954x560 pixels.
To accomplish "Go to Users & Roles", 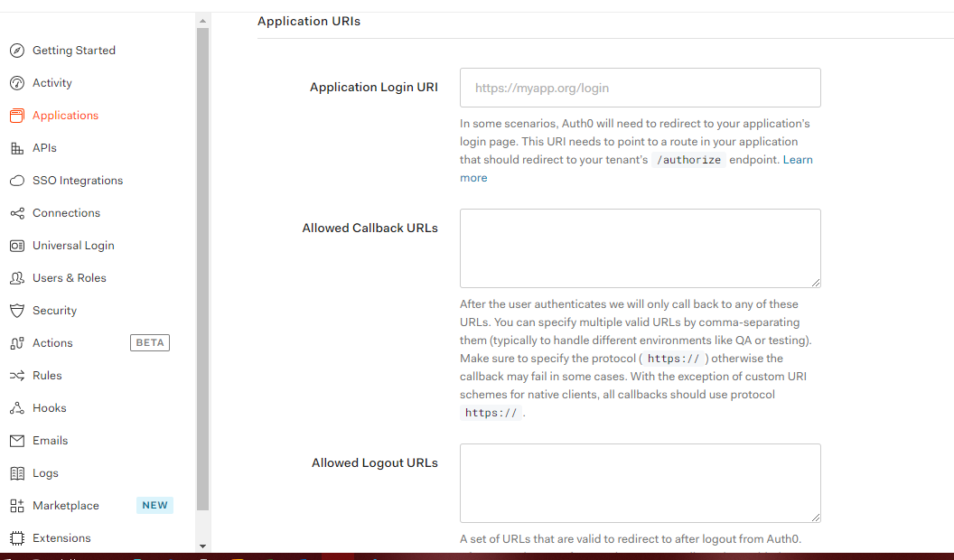I will 70,278.
